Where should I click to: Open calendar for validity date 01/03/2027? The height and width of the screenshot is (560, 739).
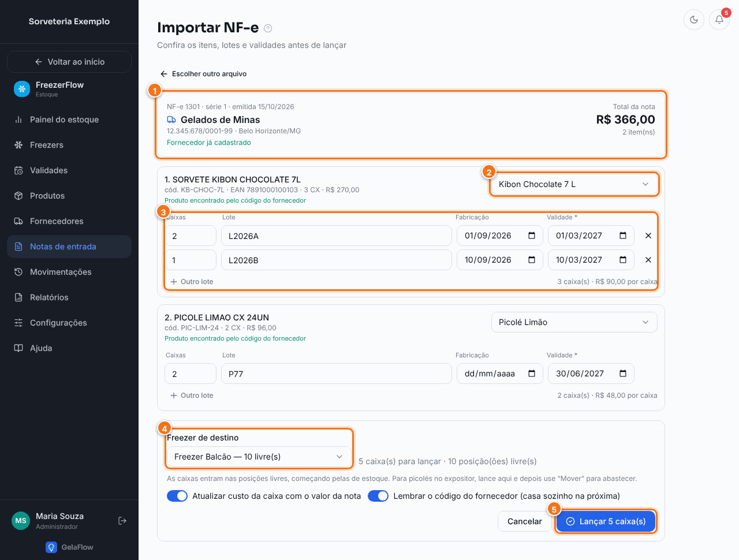pyautogui.click(x=623, y=236)
